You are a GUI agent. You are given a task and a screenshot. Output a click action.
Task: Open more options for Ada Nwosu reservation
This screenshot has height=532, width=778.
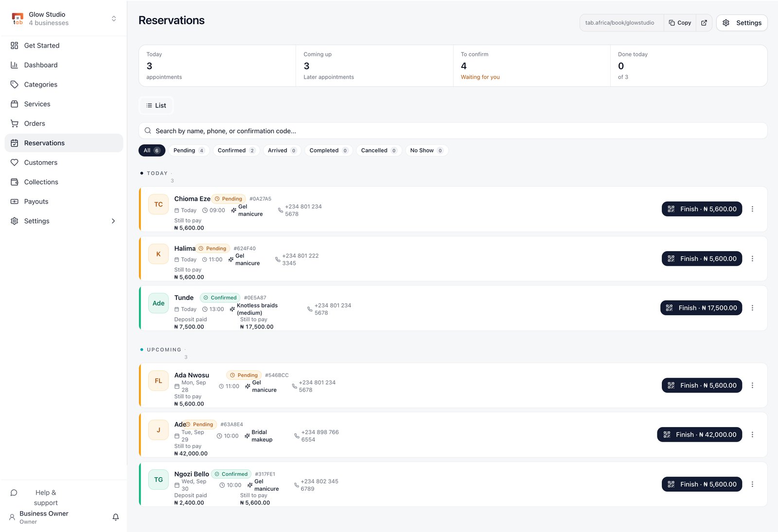752,385
